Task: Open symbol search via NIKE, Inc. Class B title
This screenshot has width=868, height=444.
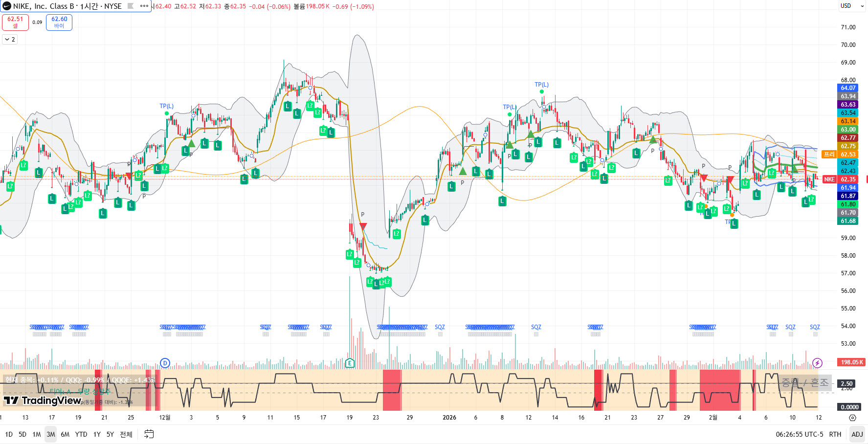Action: (x=67, y=6)
